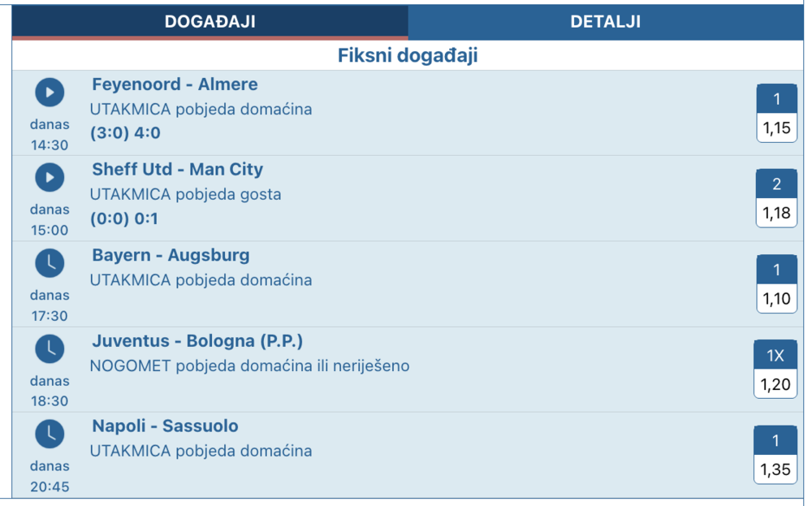The height and width of the screenshot is (506, 812).
Task: Click the Fiksni događaji section header
Action: (407, 55)
